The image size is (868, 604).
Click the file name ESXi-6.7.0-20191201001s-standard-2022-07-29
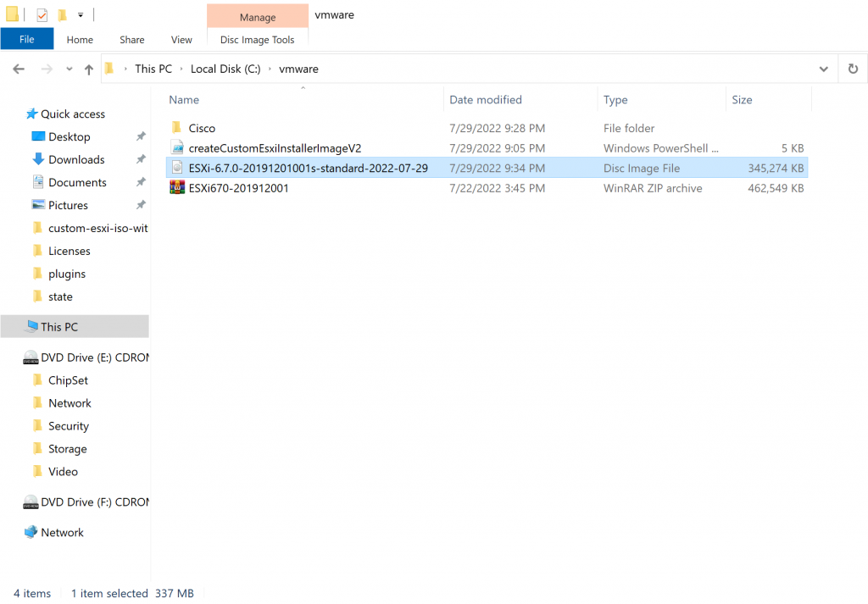point(309,168)
